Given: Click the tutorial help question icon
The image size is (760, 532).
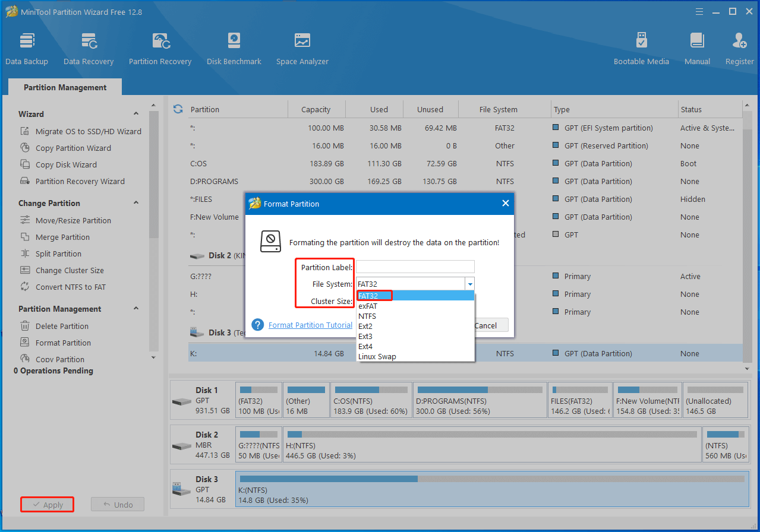Looking at the screenshot, I should [x=257, y=325].
